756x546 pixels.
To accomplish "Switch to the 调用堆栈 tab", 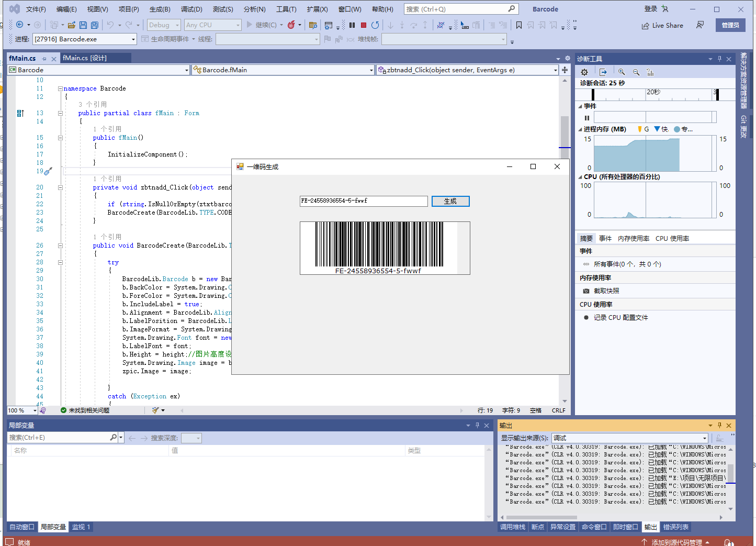I will 513,527.
